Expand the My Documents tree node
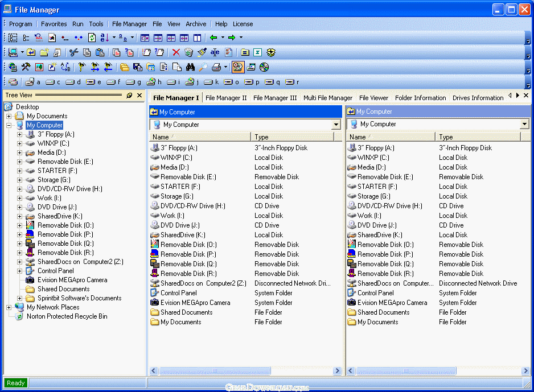Screen dimensions: 534x392 pyautogui.click(x=9, y=116)
